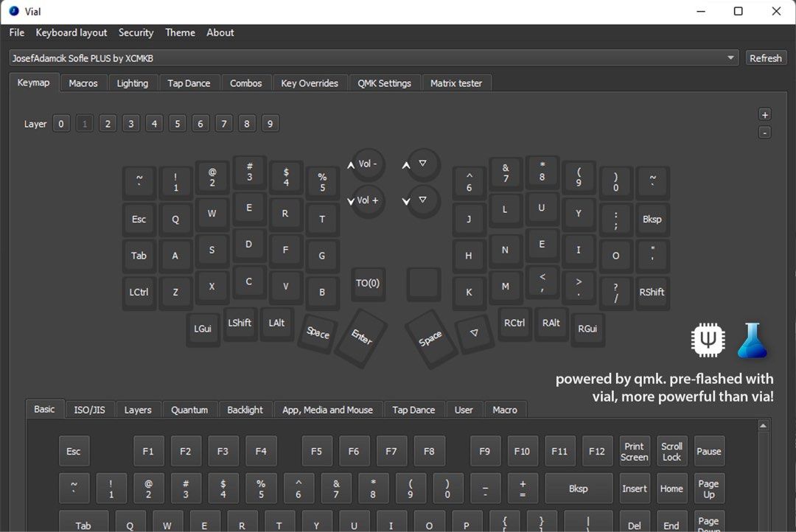The height and width of the screenshot is (532, 796).
Task: Click the Vol + encoder key
Action: [367, 200]
